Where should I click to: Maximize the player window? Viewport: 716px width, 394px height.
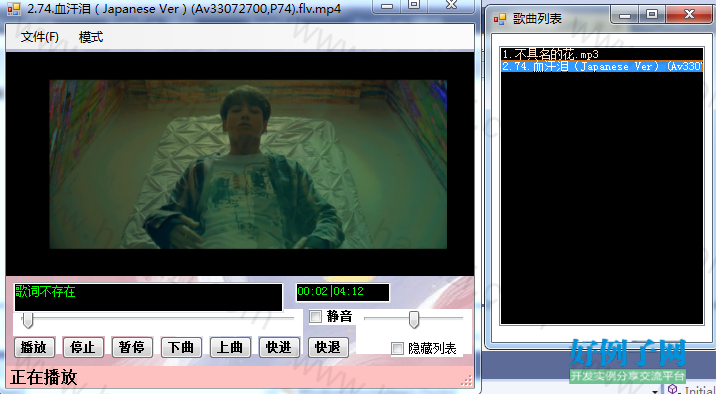[x=414, y=6]
